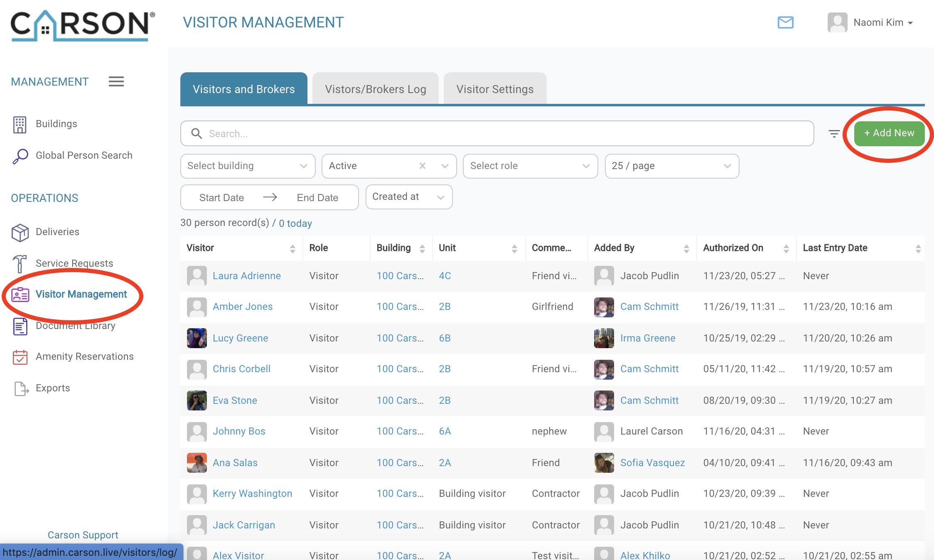934x560 pixels.
Task: Open the mail envelope icon
Action: (x=785, y=22)
